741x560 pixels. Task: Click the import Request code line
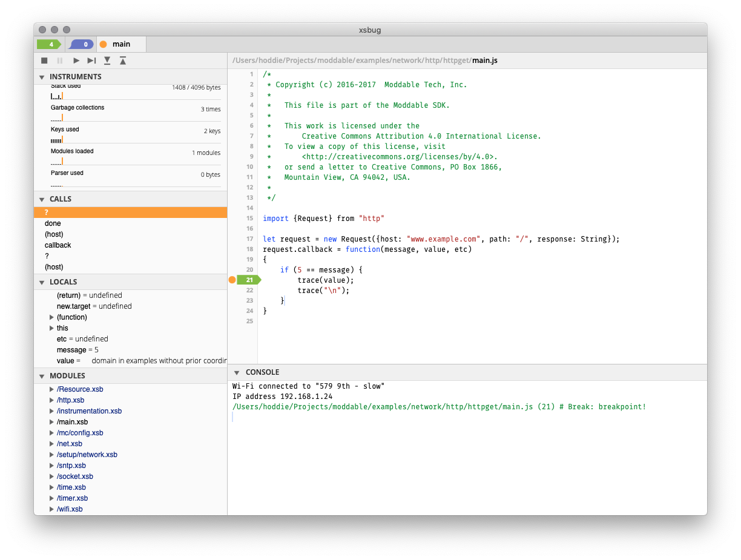(x=323, y=219)
